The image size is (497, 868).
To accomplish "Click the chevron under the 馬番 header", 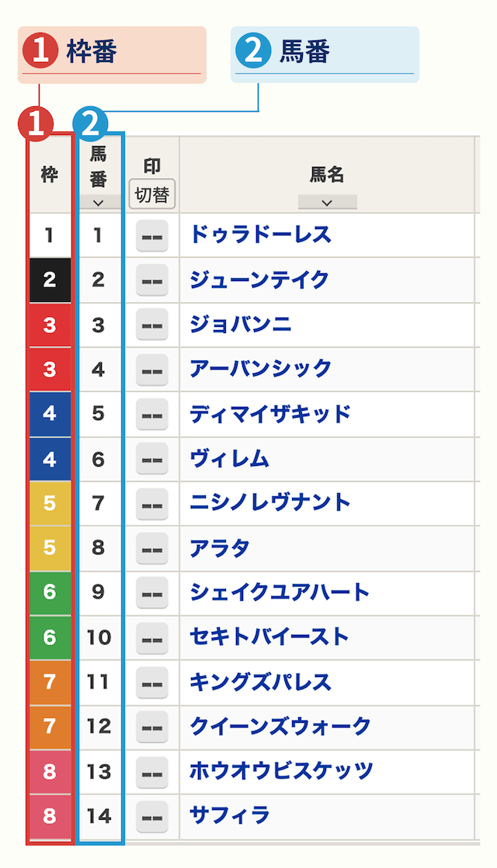I will click(x=99, y=200).
